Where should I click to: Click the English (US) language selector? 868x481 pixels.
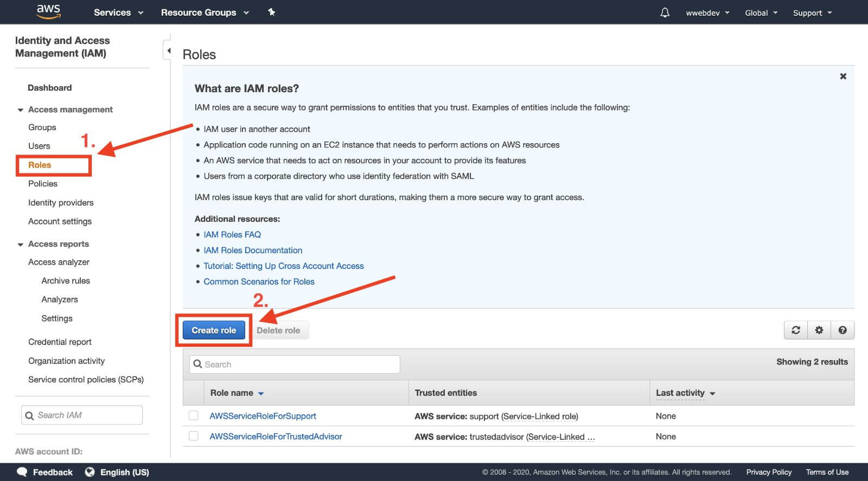point(124,472)
